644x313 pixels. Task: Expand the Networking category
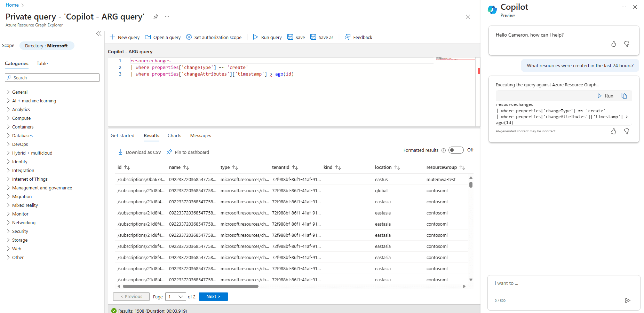tap(8, 222)
